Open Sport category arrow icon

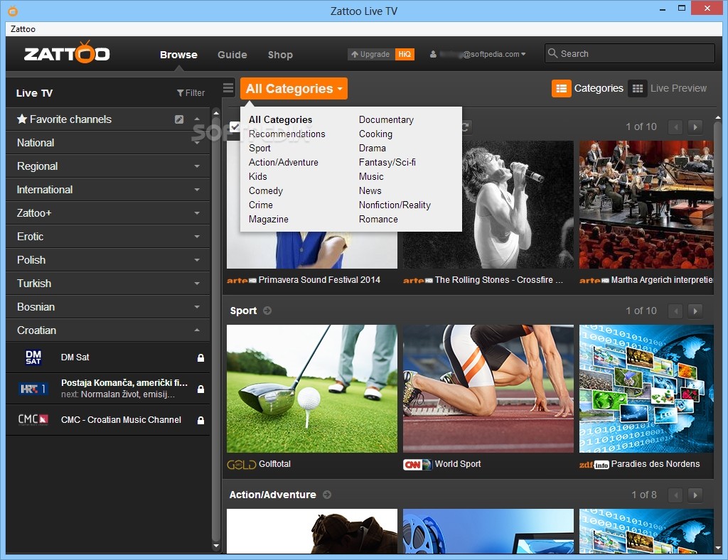tap(267, 311)
